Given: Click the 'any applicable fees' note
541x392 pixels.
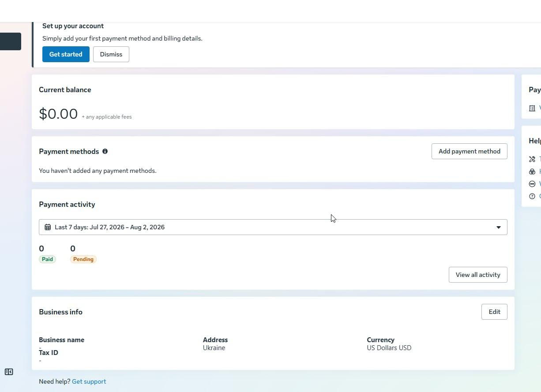Looking at the screenshot, I should coord(107,117).
